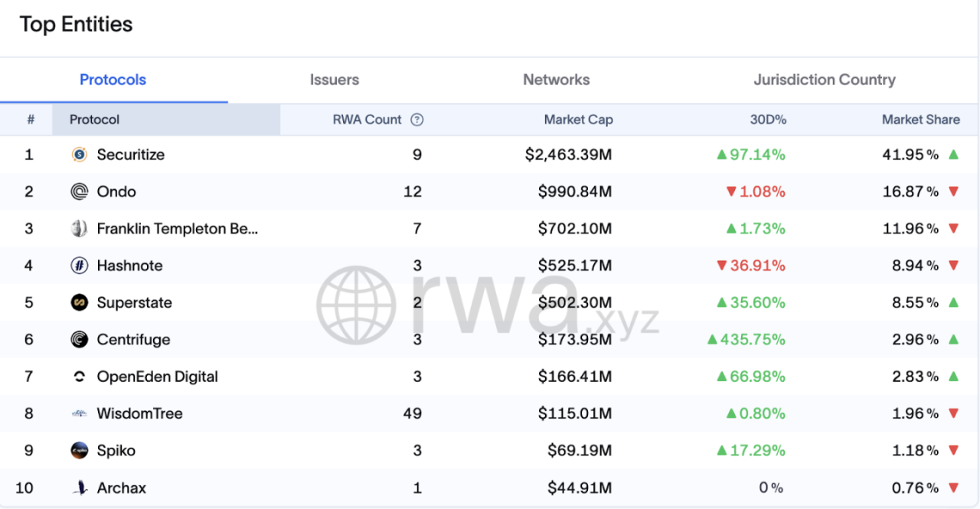Screen dimensions: 980x509
Task: Click the $44.91M market cap value
Action: [580, 488]
